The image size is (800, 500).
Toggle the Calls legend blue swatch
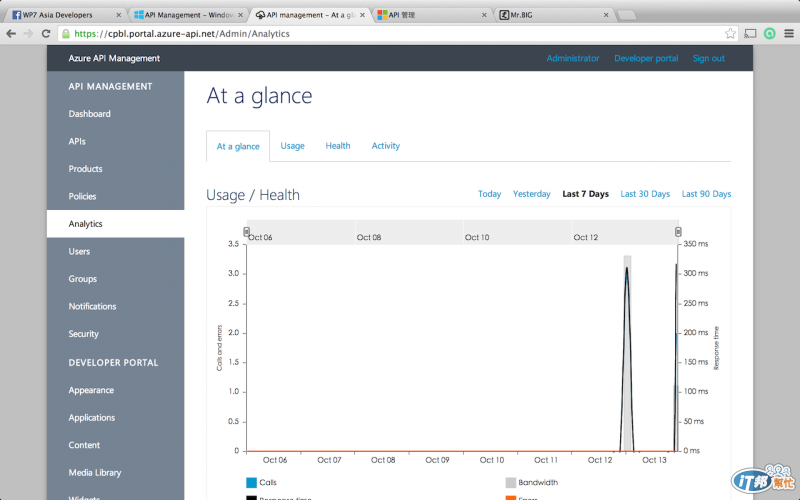pos(251,483)
